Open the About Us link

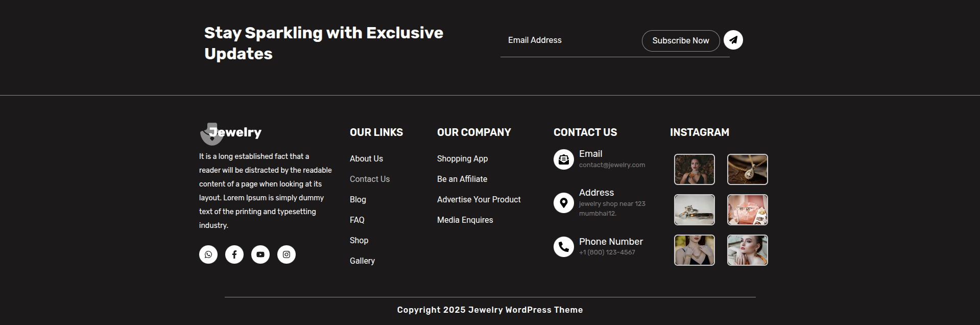tap(366, 159)
